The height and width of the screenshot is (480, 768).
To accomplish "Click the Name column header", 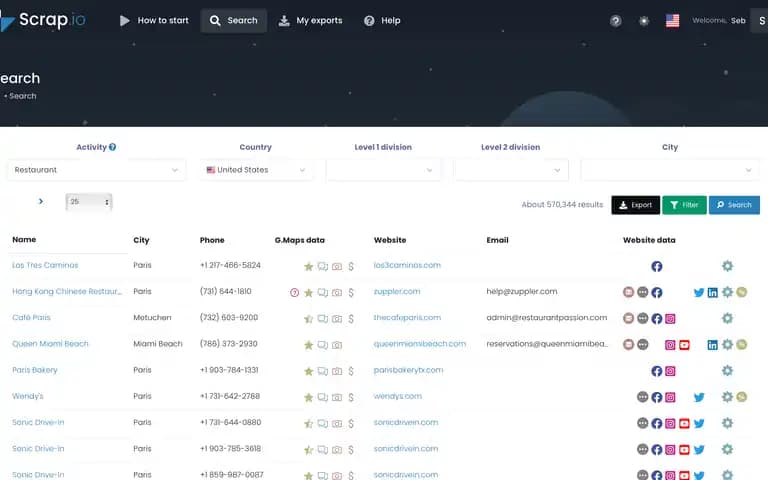I will tap(24, 240).
